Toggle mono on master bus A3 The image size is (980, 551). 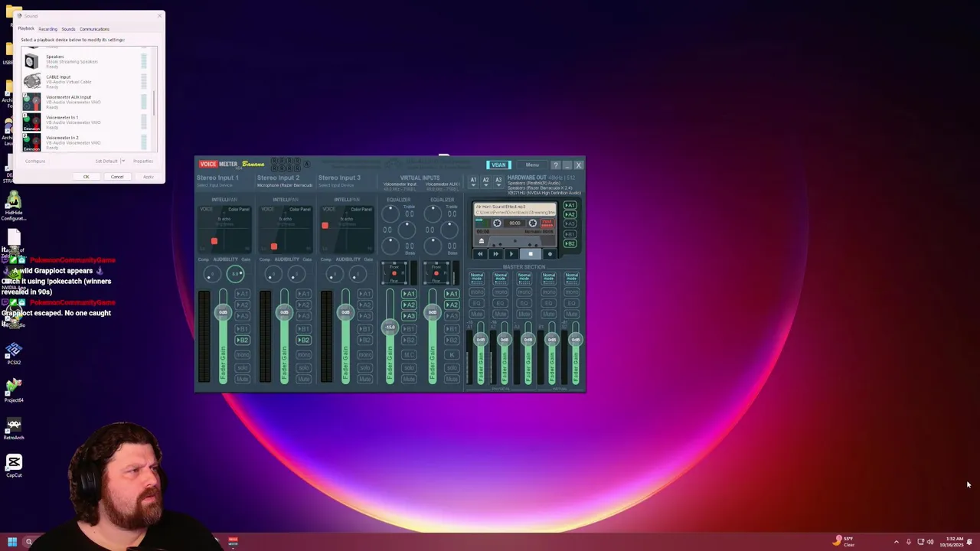[x=524, y=292]
